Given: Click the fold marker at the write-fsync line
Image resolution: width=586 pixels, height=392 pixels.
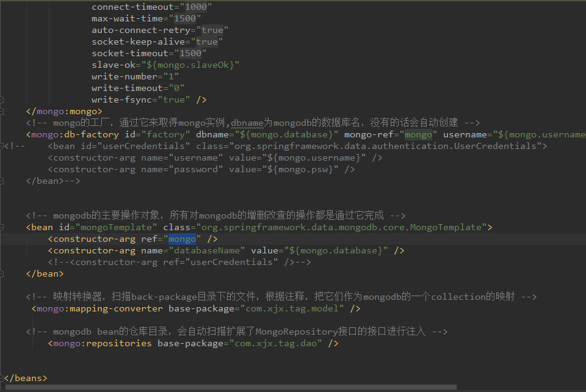Looking at the screenshot, I should pos(1,100).
